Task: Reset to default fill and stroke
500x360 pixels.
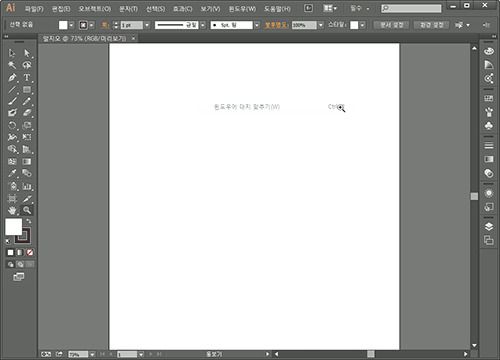Action: point(8,241)
